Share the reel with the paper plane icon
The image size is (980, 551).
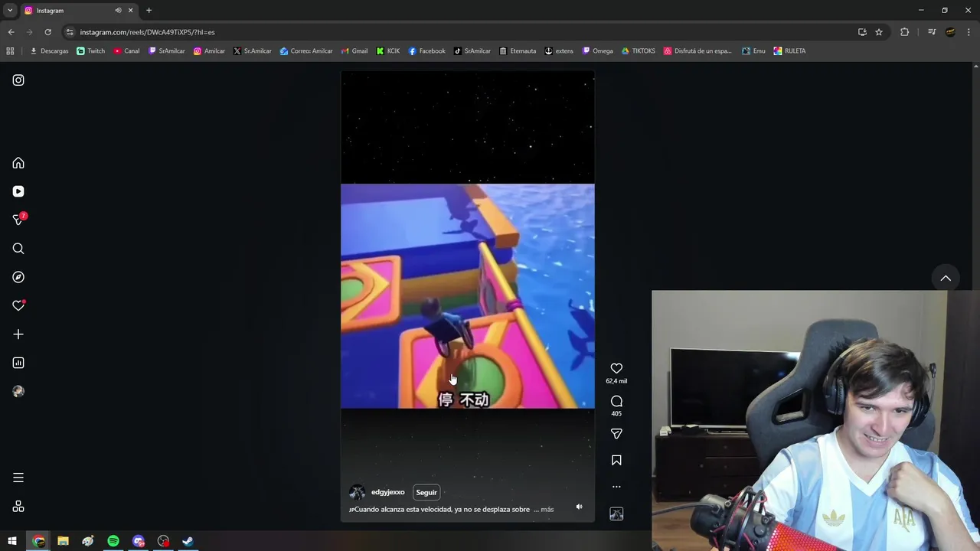(616, 434)
